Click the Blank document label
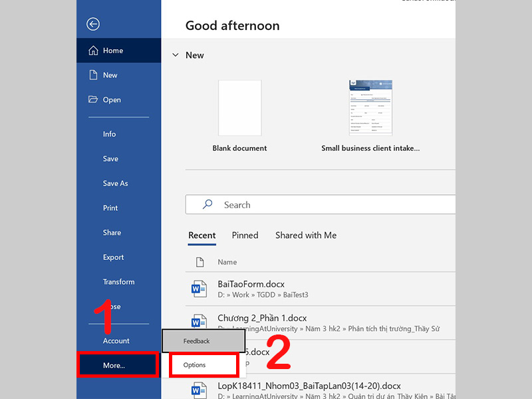This screenshot has width=532, height=399. pyautogui.click(x=239, y=148)
